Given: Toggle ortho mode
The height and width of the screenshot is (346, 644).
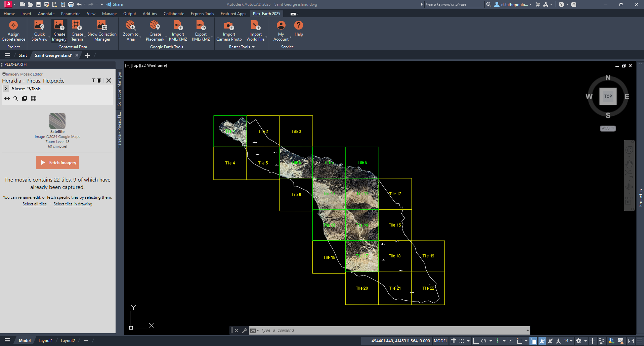Looking at the screenshot, I should [x=475, y=341].
